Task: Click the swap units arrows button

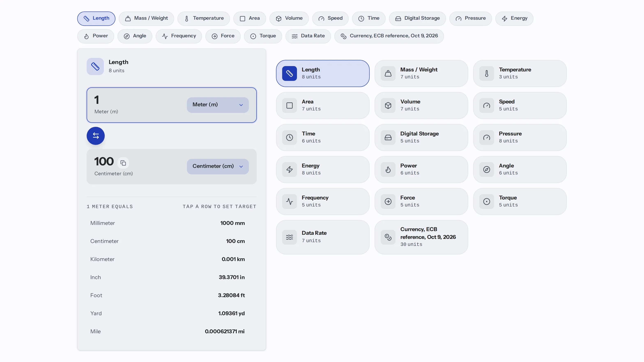Action: click(95, 136)
